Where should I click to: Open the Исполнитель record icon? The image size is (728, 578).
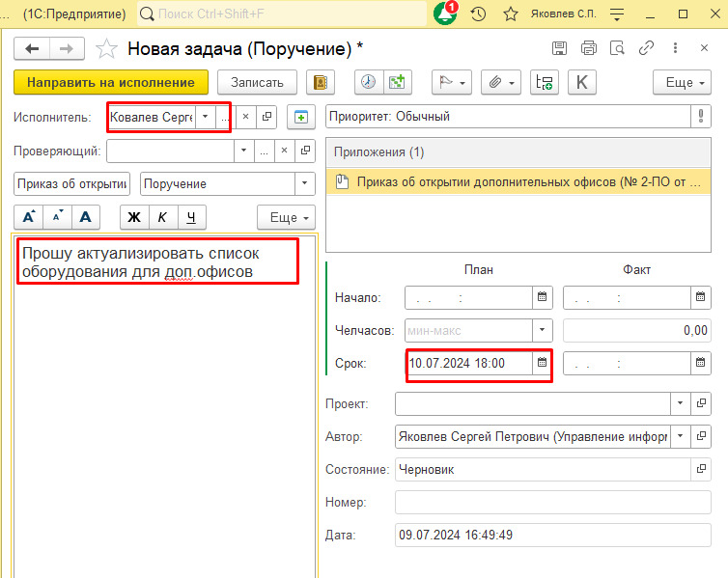click(266, 117)
